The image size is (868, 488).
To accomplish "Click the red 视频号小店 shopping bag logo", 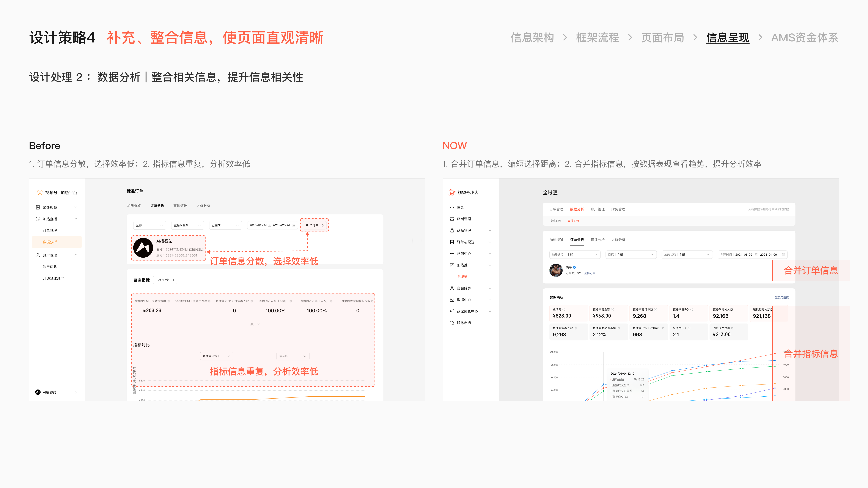I will click(452, 192).
